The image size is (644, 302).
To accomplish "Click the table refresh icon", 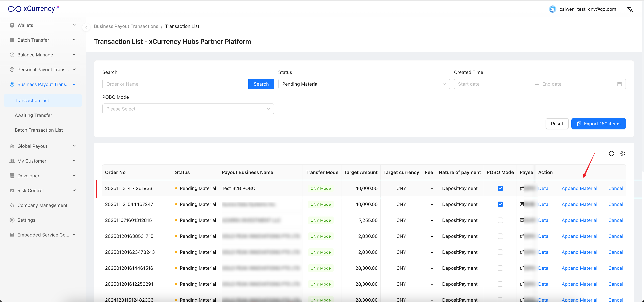I will click(611, 154).
